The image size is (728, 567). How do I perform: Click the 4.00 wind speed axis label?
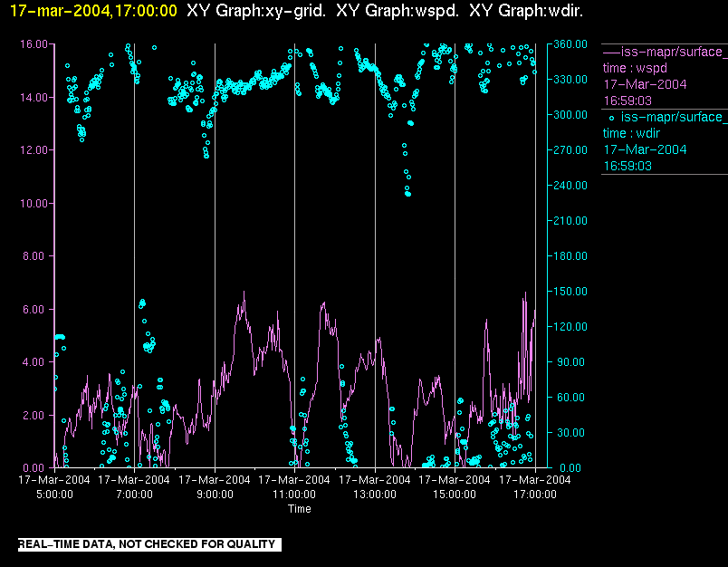(x=35, y=362)
